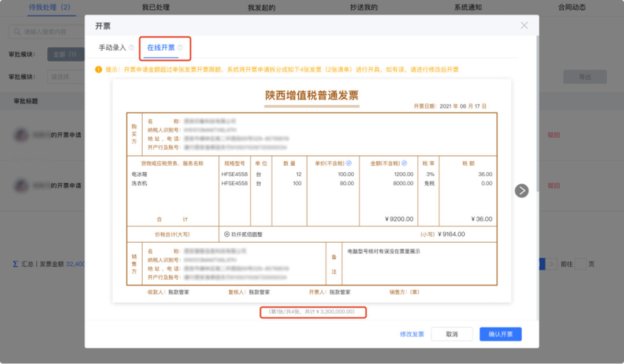Image resolution: width=624 pixels, height=364 pixels.
Task: Select the 在线开票 tab
Action: [161, 48]
